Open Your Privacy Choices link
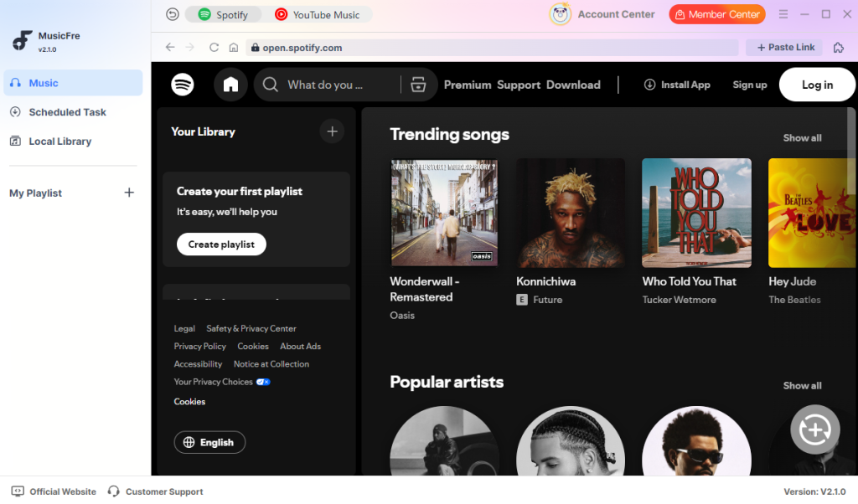The width and height of the screenshot is (858, 504). tap(221, 382)
